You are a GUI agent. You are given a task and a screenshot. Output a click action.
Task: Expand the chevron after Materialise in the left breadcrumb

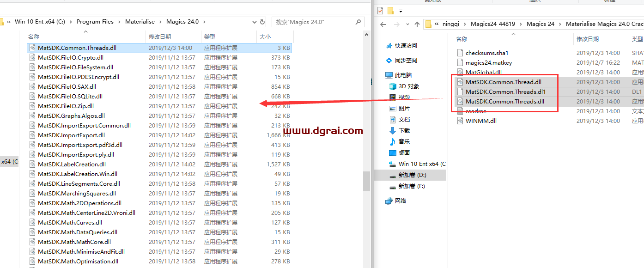(160, 22)
